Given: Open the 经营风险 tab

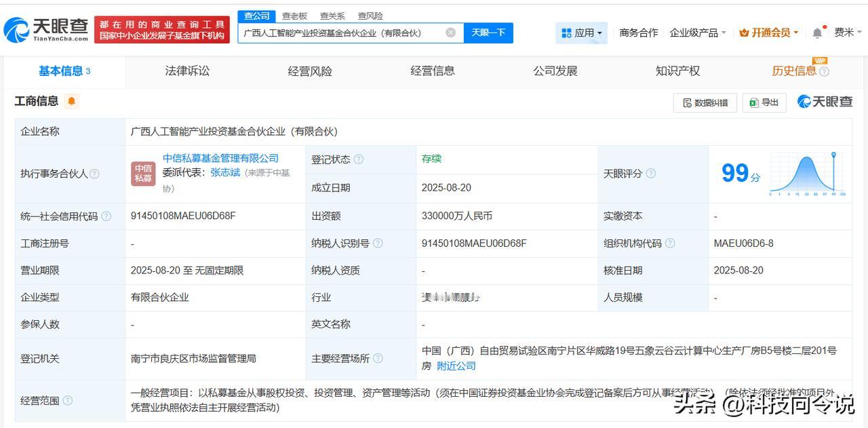Looking at the screenshot, I should pos(310,71).
